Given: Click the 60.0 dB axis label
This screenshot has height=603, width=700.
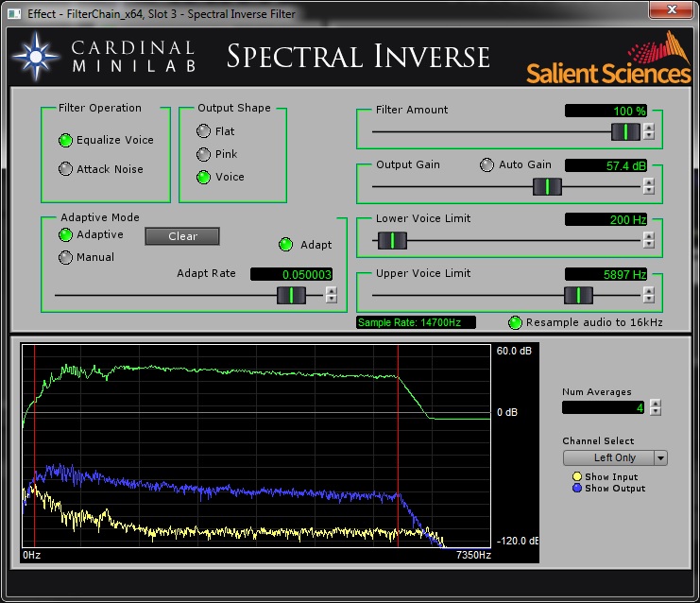Looking at the screenshot, I should (x=514, y=351).
